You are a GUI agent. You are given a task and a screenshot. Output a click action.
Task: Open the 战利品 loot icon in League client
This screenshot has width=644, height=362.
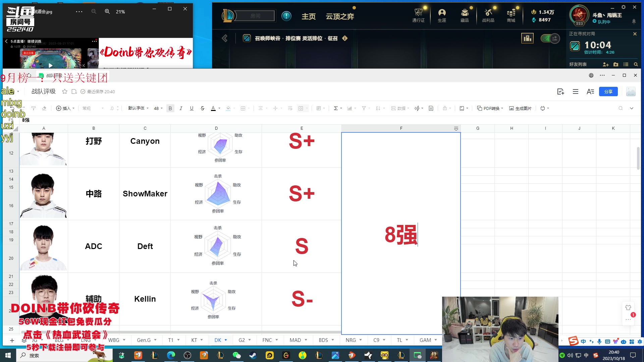tap(488, 15)
